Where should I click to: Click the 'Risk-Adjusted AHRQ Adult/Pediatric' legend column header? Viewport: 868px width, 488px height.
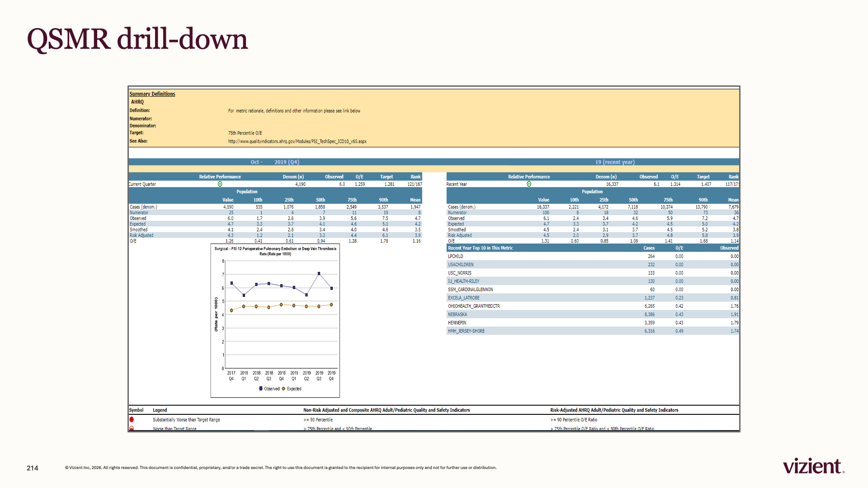pyautogui.click(x=614, y=410)
